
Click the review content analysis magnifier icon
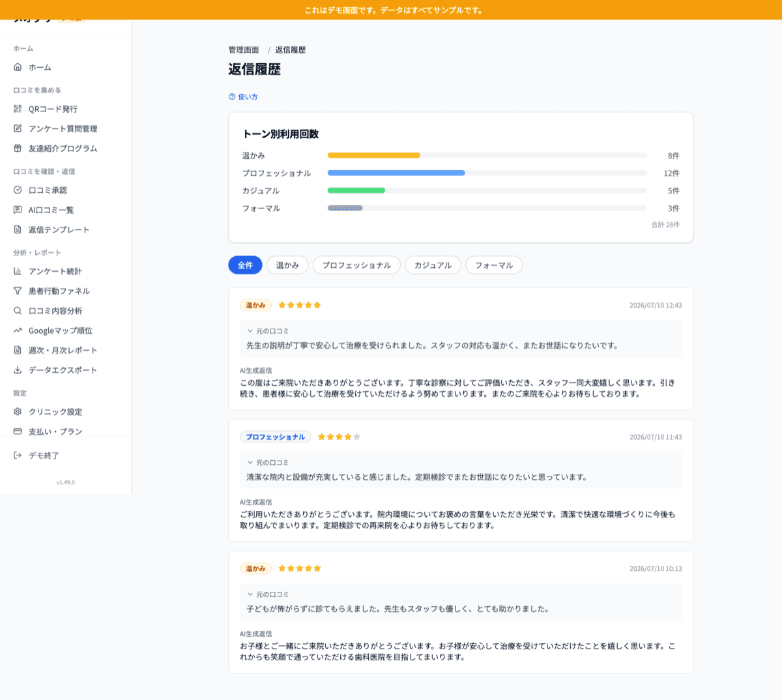coord(18,310)
